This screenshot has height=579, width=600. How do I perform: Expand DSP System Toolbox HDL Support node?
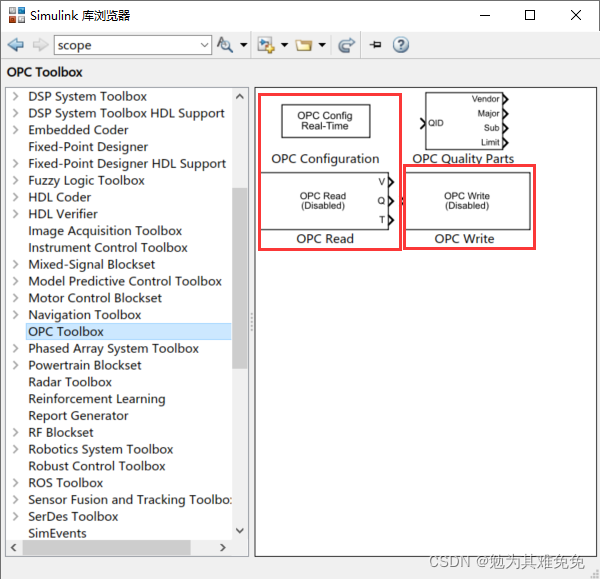pos(15,113)
